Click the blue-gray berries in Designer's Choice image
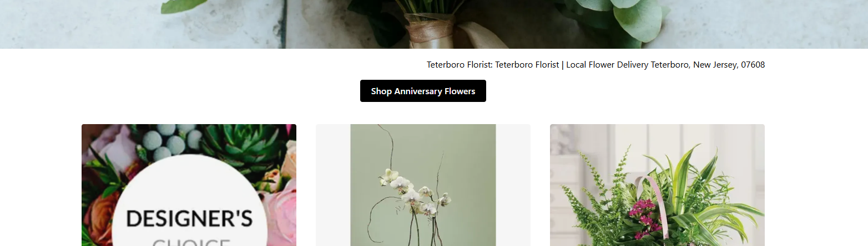The width and height of the screenshot is (868, 246). [x=169, y=141]
